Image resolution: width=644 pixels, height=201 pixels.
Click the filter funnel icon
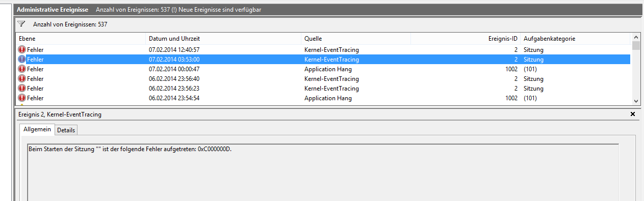point(21,24)
